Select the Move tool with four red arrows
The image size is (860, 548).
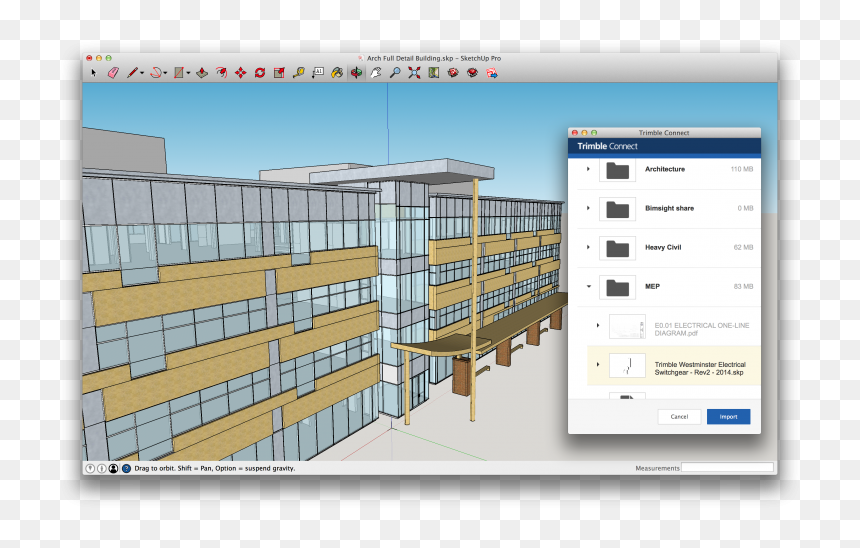(x=240, y=72)
